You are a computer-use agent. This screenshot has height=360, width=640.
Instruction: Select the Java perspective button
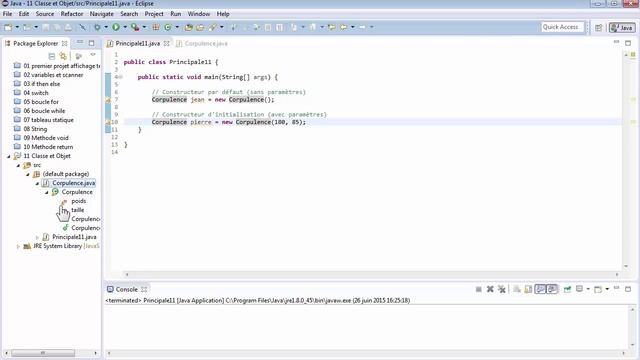pos(622,27)
